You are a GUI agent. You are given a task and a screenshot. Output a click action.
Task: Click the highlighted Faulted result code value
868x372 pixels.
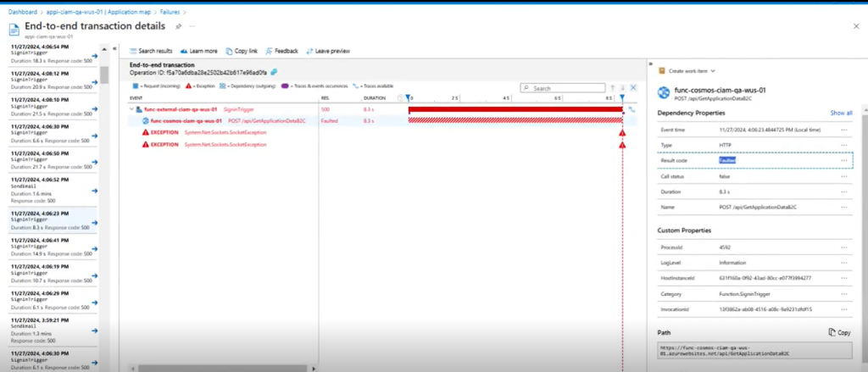(727, 160)
